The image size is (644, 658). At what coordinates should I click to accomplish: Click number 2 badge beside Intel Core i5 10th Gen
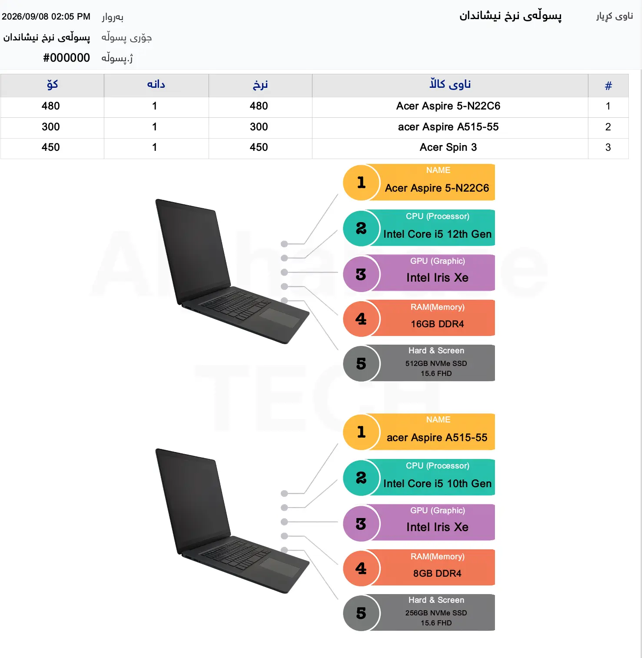pos(361,478)
